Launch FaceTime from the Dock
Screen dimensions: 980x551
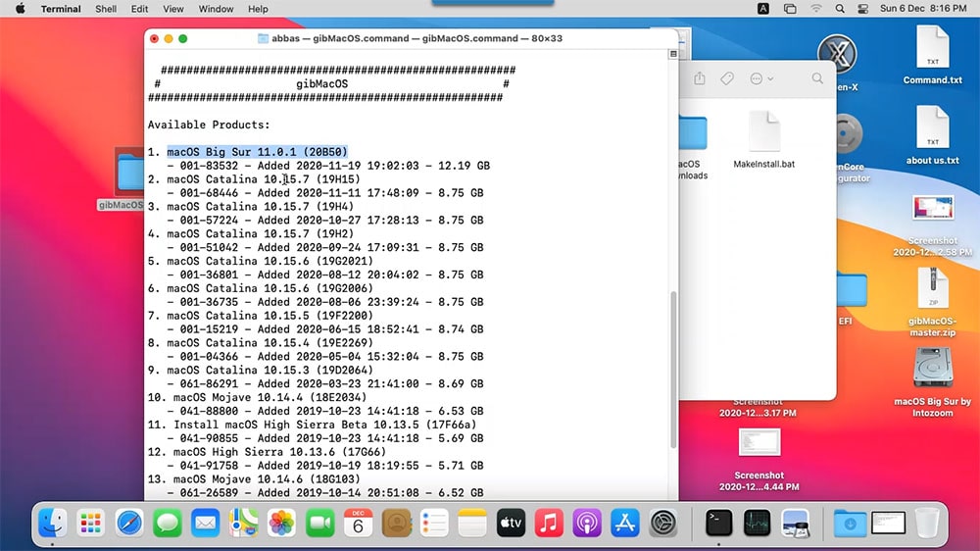pyautogui.click(x=319, y=523)
